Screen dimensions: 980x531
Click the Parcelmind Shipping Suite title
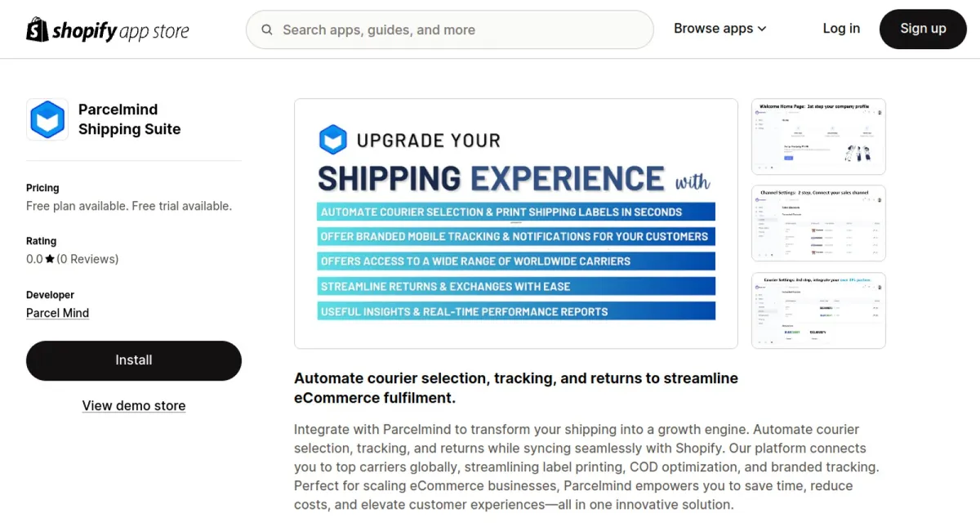[129, 119]
